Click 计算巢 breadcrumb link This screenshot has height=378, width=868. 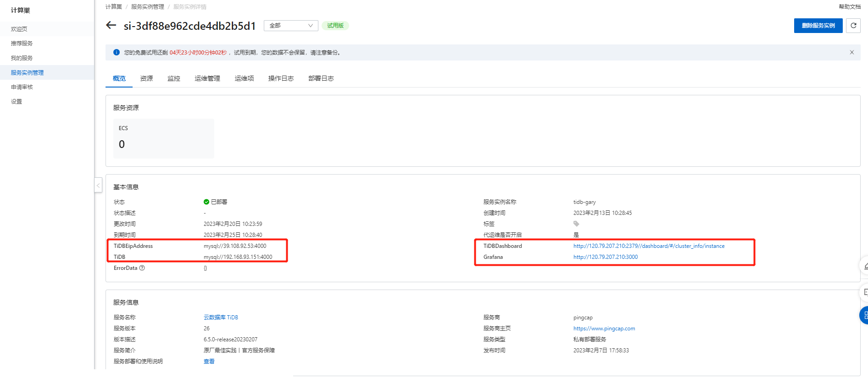point(114,7)
